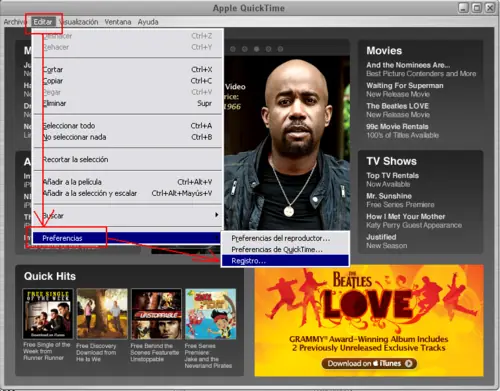Open Free Single of the Week thumbnail
Viewport: 500px width, 391px height.
(x=48, y=314)
